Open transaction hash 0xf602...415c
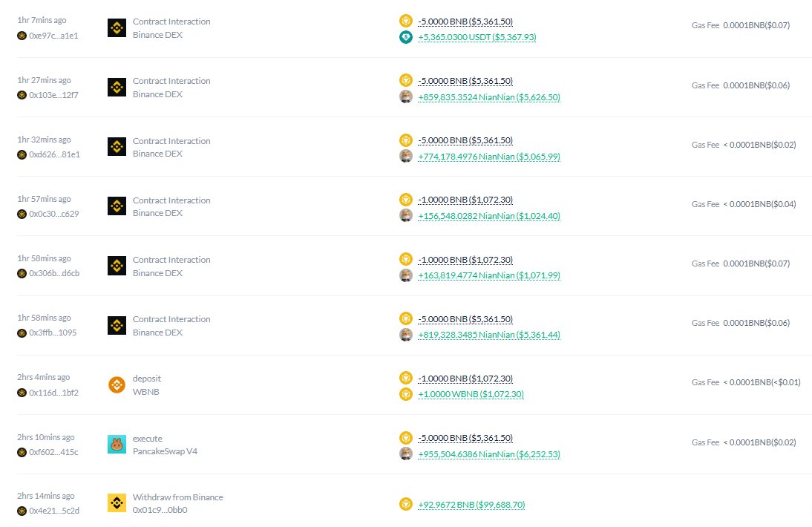This screenshot has width=812, height=527. [x=53, y=452]
